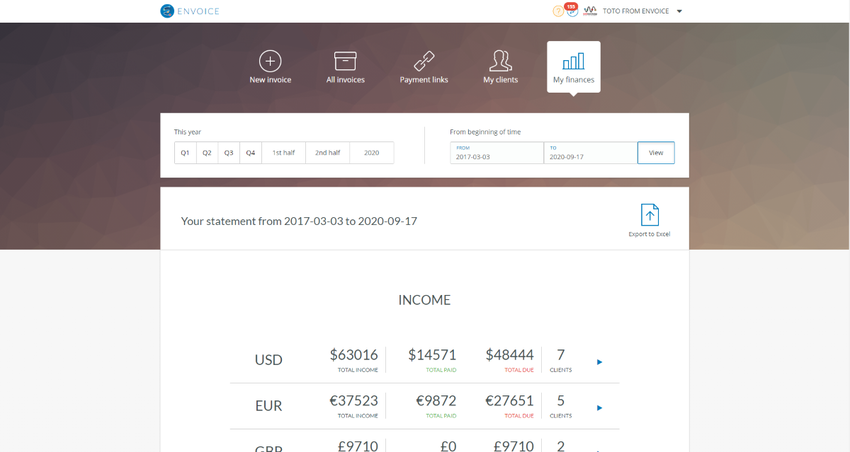Click the USD currency label
Image resolution: width=850 pixels, height=452 pixels.
coord(268,360)
